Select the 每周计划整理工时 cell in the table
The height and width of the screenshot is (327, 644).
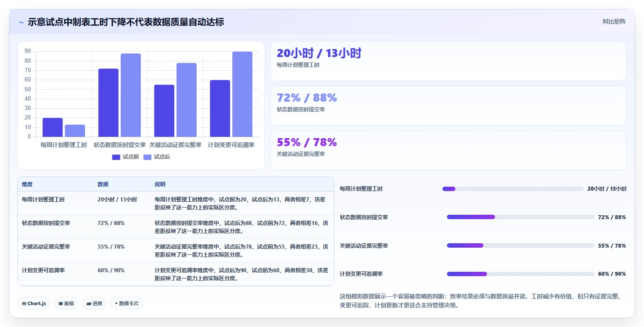(43, 200)
